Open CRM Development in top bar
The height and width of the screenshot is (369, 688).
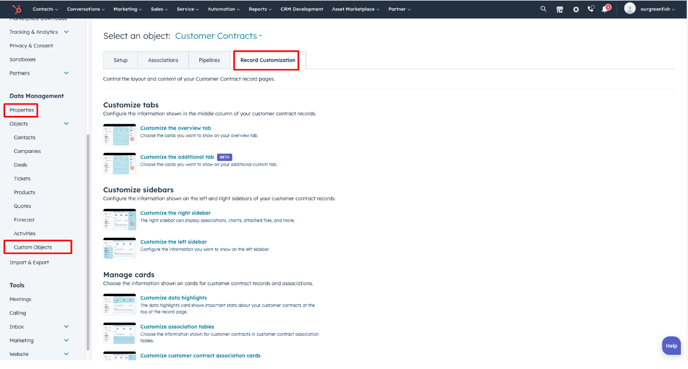[x=302, y=9]
